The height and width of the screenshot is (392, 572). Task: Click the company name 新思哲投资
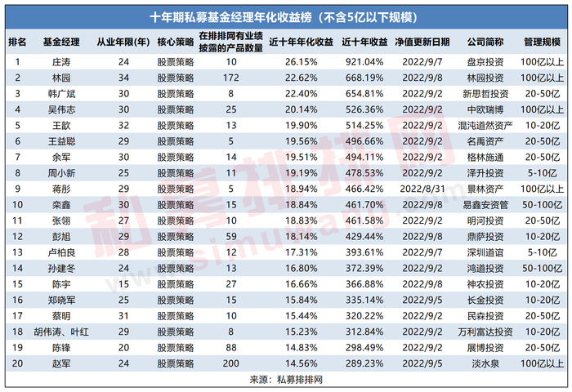pyautogui.click(x=485, y=94)
